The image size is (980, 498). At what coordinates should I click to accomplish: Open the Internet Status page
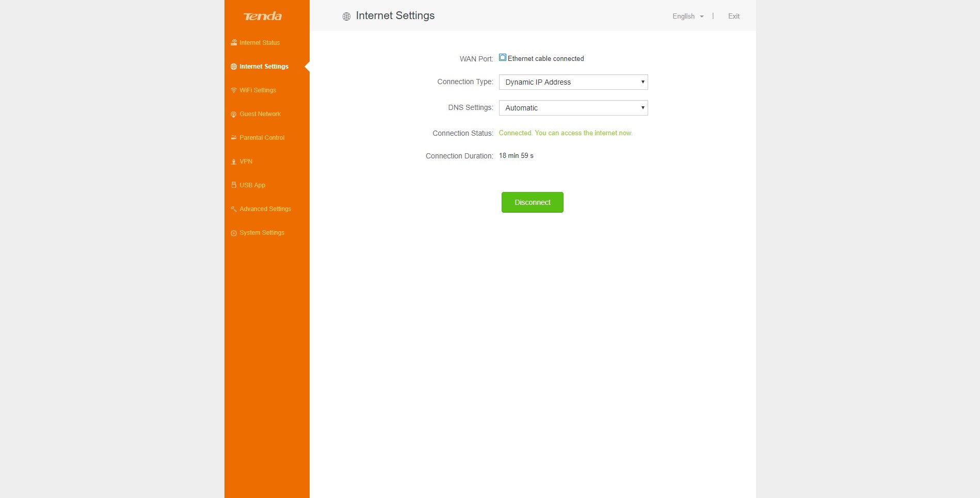[x=260, y=43]
